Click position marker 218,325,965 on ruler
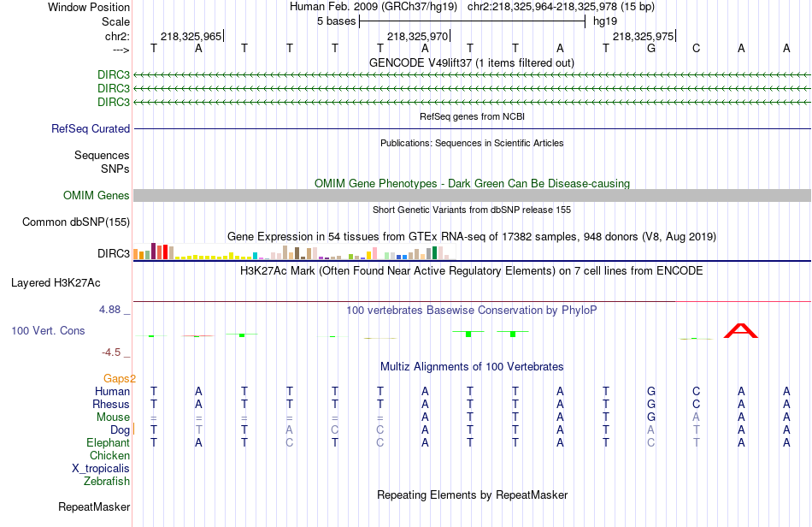 (x=191, y=36)
